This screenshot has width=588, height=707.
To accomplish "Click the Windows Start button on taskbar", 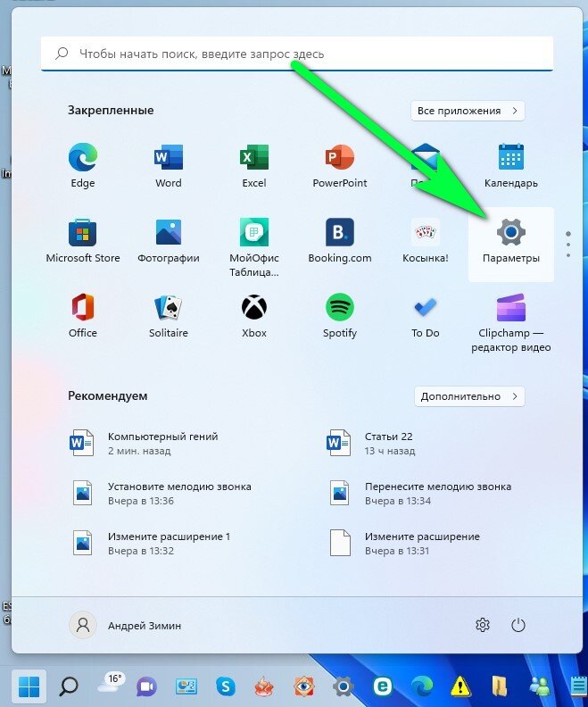I will tap(29, 686).
